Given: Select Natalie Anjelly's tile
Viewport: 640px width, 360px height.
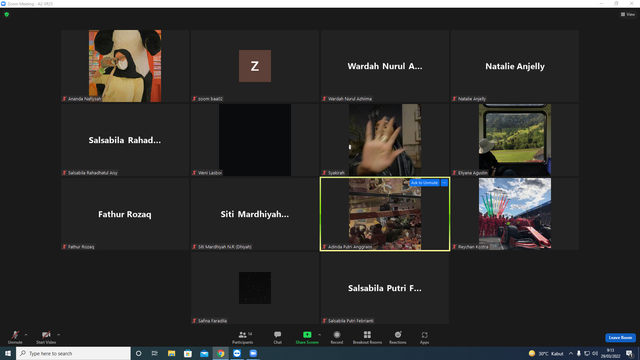Looking at the screenshot, I should (515, 66).
